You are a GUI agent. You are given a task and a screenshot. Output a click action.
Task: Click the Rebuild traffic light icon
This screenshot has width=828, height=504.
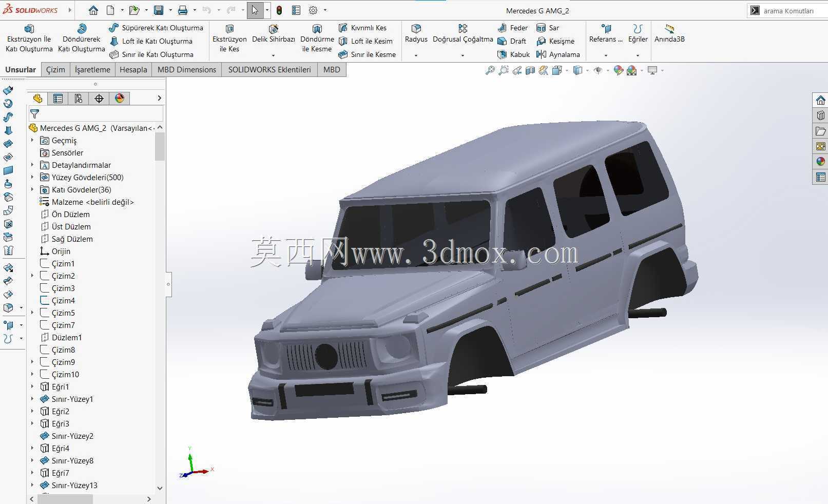click(x=279, y=10)
